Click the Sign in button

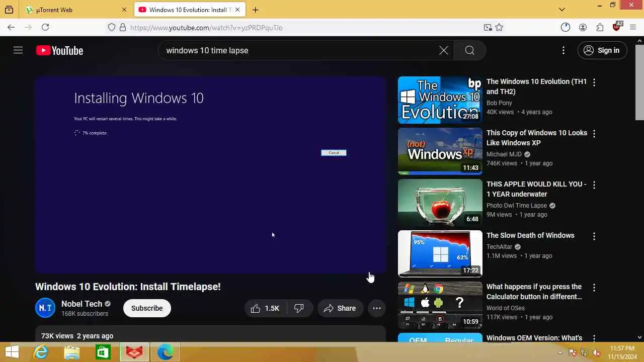point(602,50)
